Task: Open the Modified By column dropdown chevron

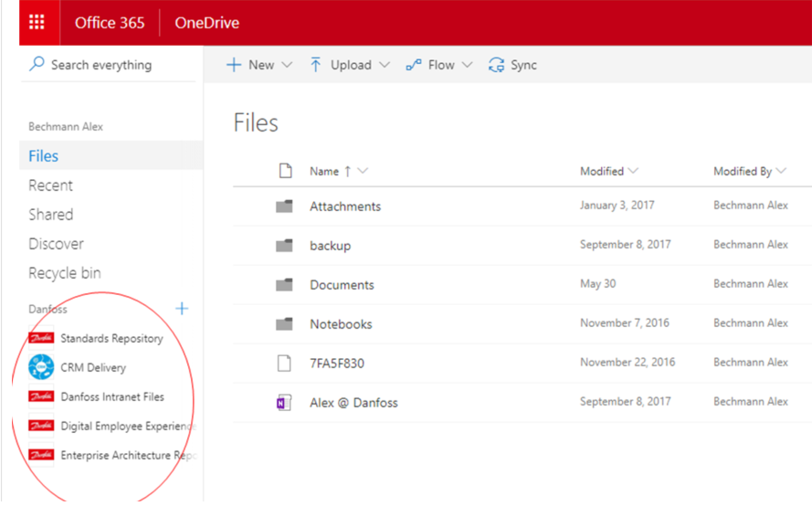Action: (x=782, y=171)
